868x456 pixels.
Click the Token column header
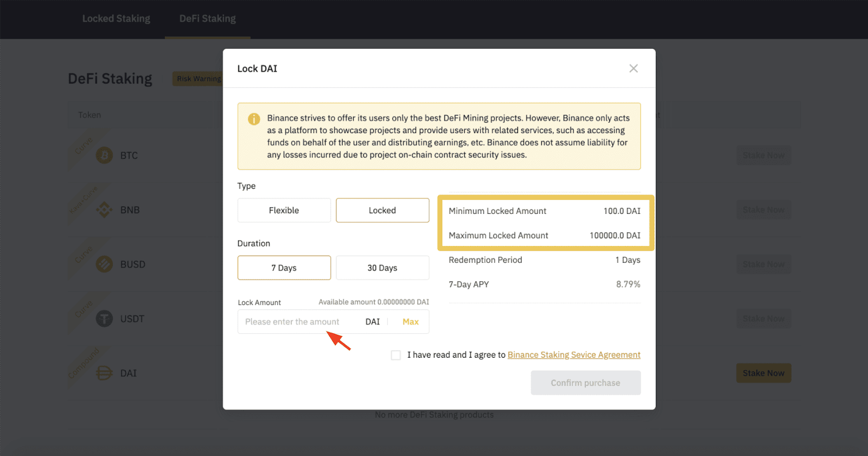click(90, 115)
